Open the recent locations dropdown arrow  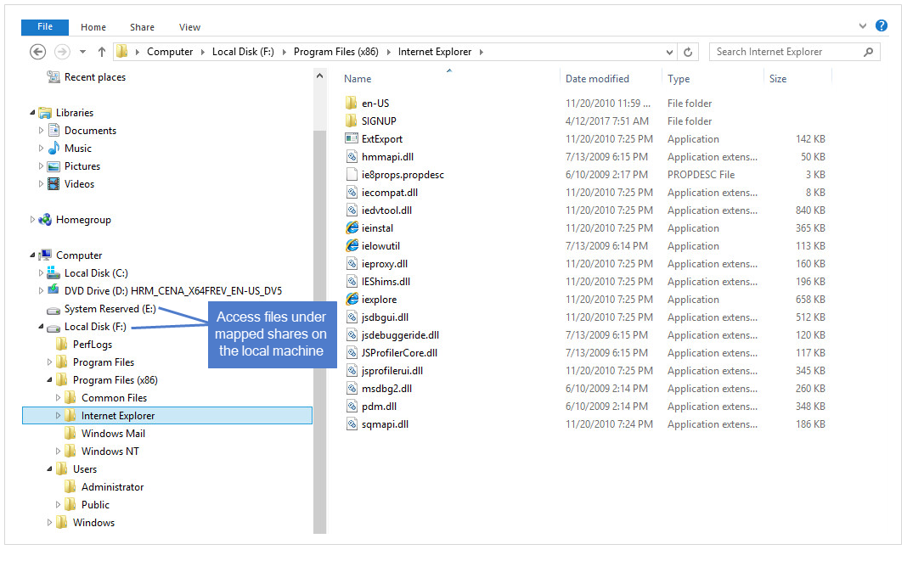coord(83,52)
